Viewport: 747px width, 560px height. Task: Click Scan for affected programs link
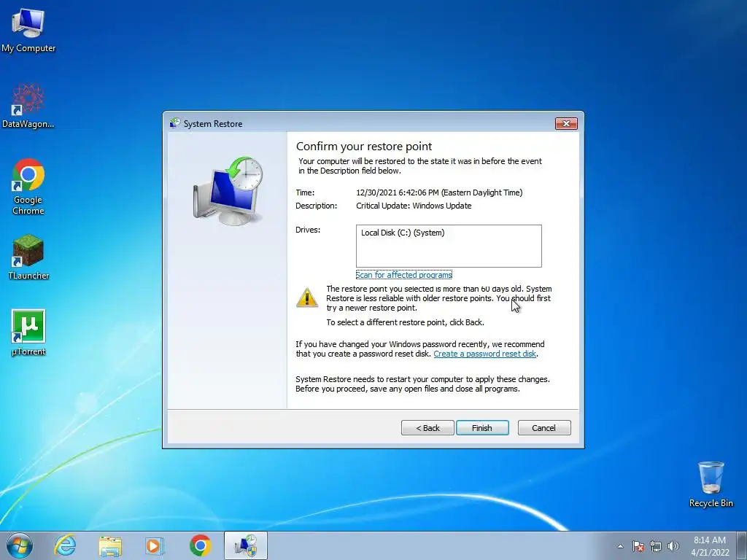404,275
